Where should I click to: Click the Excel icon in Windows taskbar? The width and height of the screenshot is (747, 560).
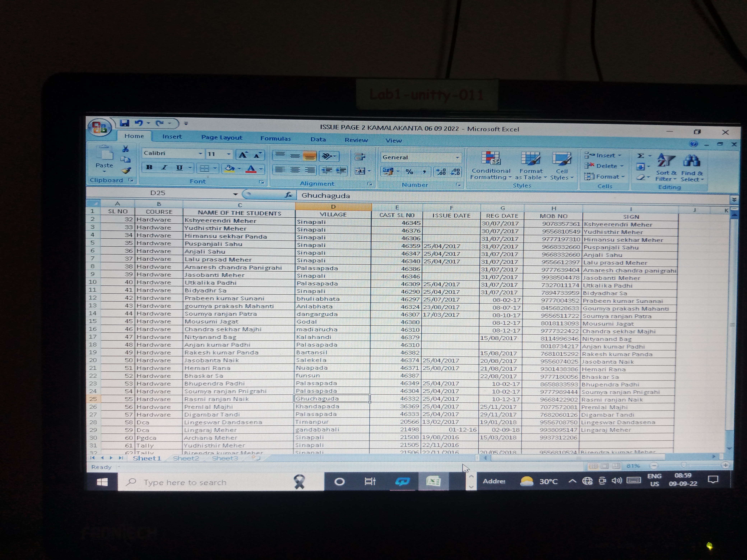[x=433, y=481]
